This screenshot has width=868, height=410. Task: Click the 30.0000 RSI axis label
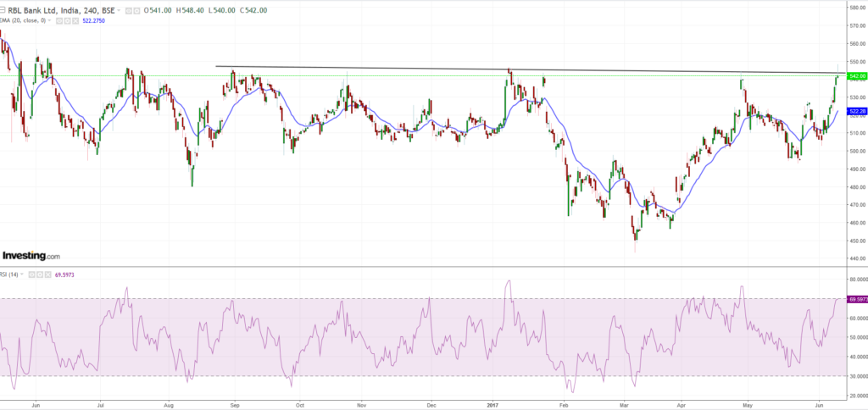click(857, 376)
